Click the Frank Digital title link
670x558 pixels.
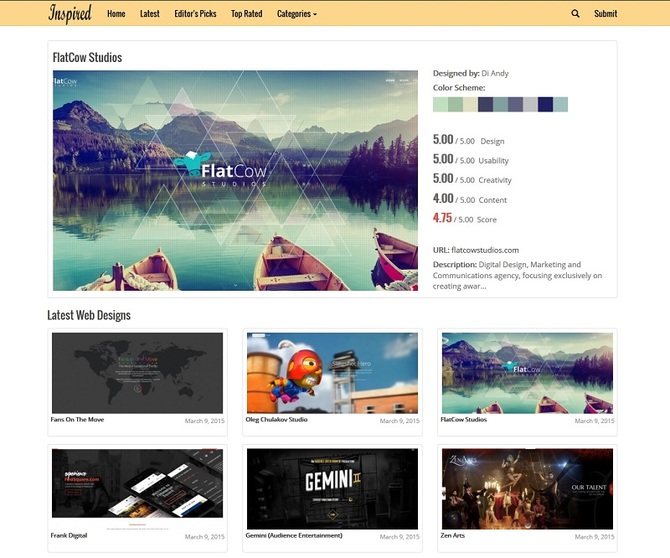tap(69, 535)
